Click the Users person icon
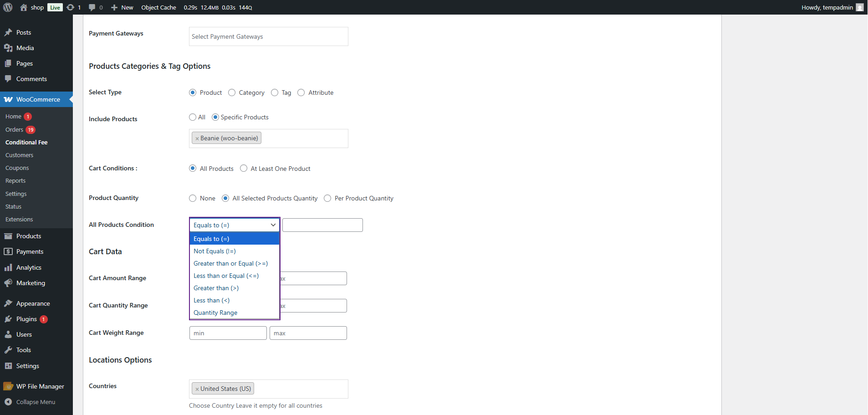The height and width of the screenshot is (415, 868). 8,334
